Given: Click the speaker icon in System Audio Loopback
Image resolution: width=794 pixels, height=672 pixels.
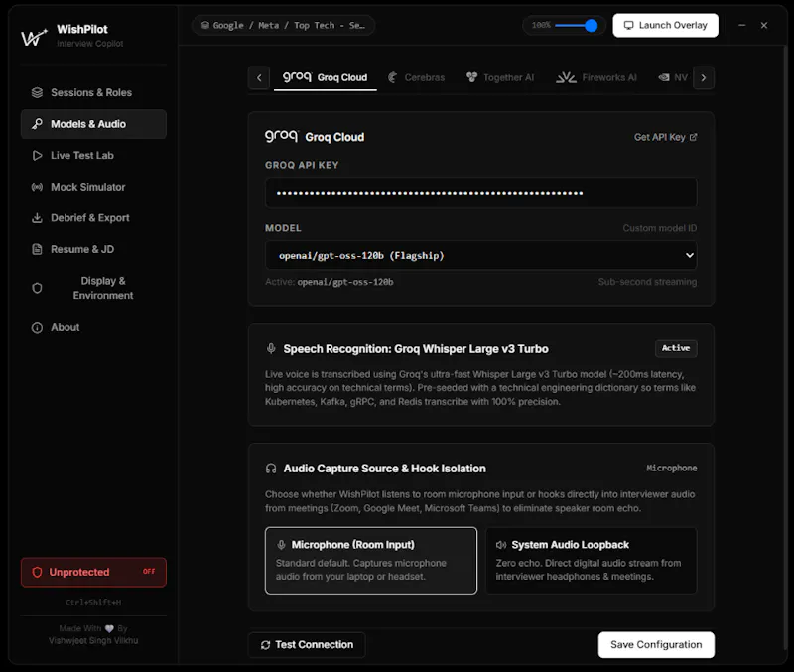Looking at the screenshot, I should [x=501, y=545].
